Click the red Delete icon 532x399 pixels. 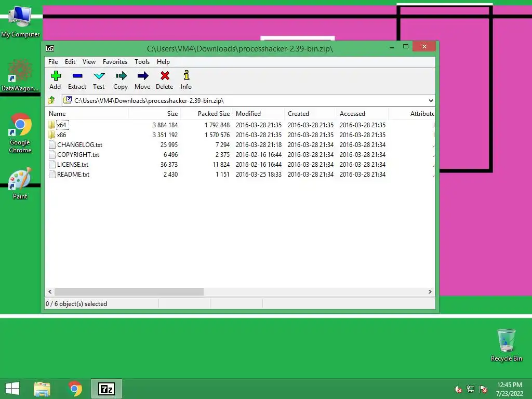pyautogui.click(x=165, y=76)
